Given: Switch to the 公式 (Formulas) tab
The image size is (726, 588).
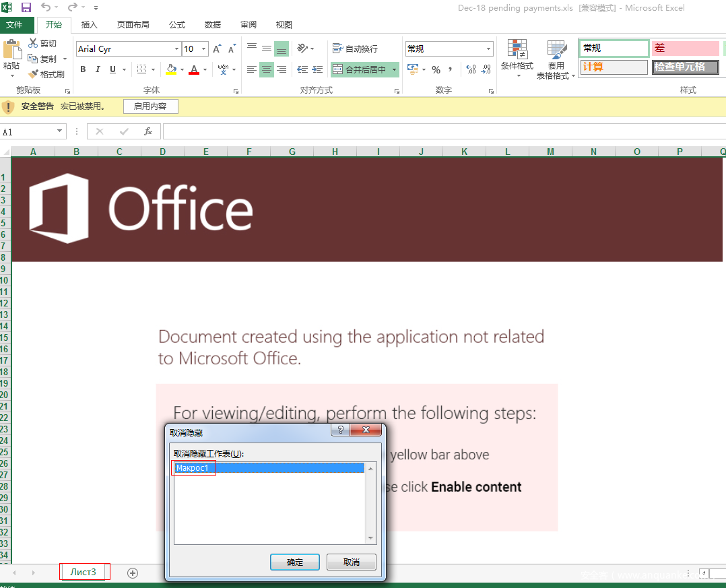Looking at the screenshot, I should [x=177, y=24].
